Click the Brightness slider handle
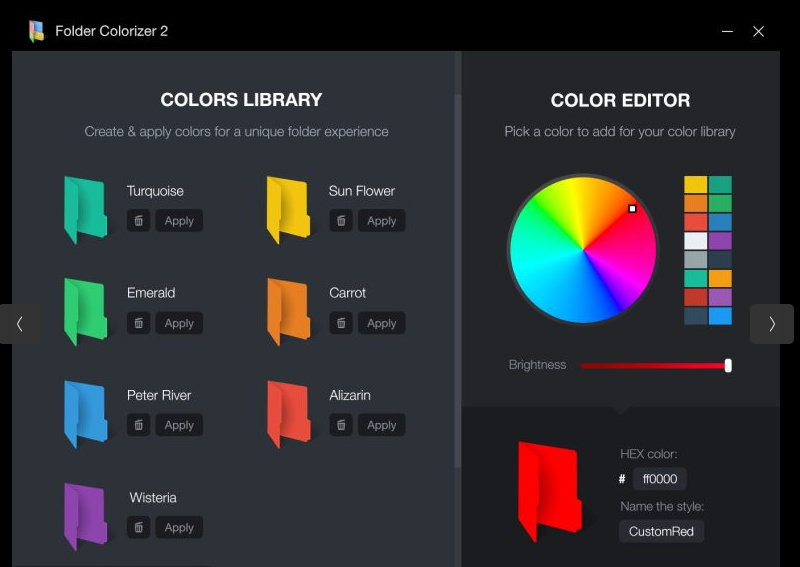 [728, 365]
